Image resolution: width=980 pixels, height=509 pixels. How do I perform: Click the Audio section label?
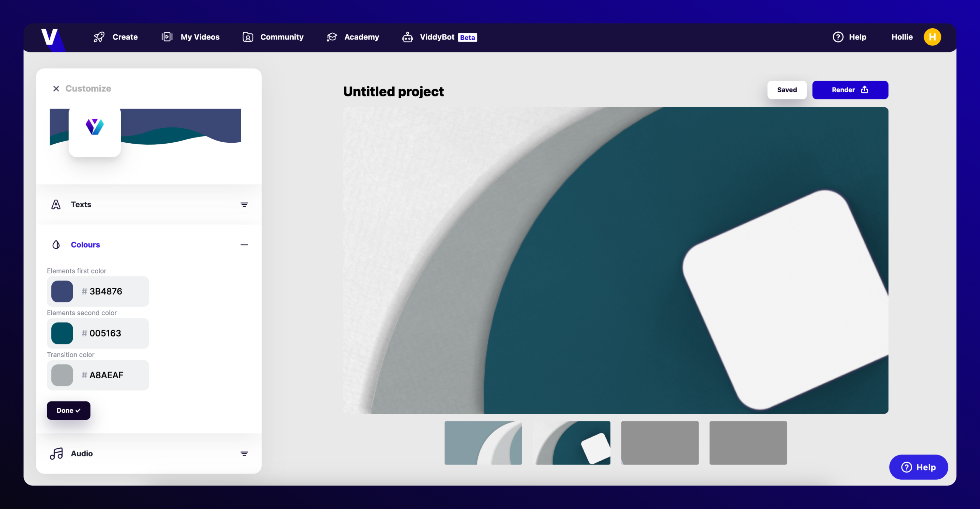coord(82,454)
